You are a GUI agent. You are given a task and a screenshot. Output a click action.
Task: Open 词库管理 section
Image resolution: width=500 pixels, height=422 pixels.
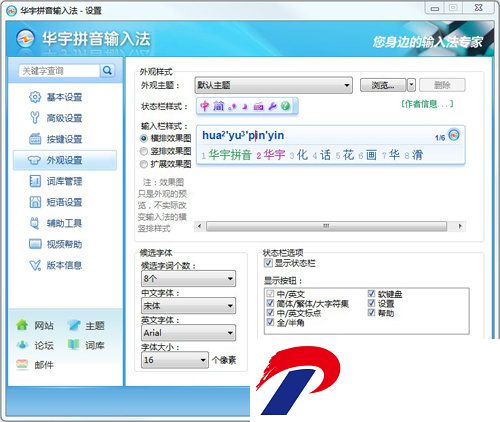(64, 181)
